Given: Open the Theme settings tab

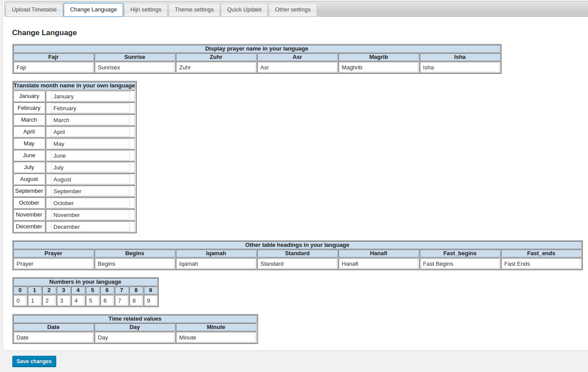Looking at the screenshot, I should pos(194,10).
